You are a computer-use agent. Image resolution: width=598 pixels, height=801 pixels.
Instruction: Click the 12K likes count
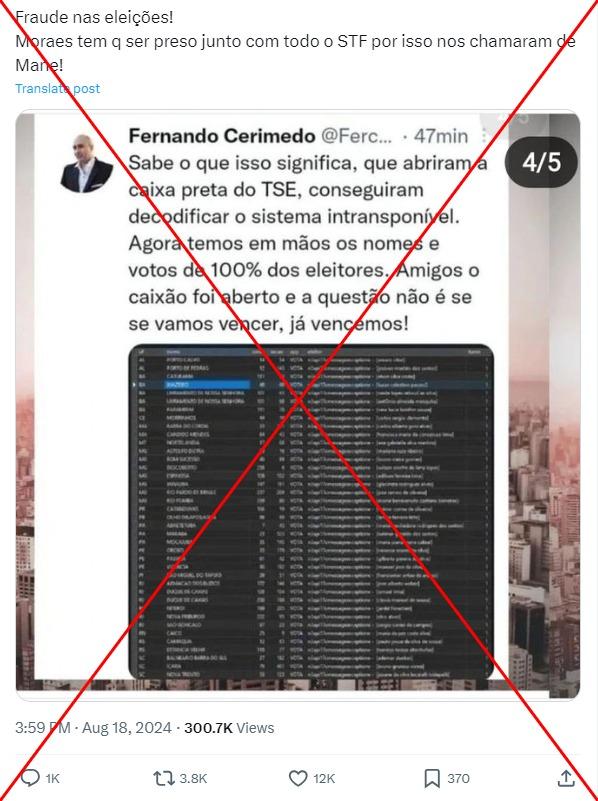pyautogui.click(x=324, y=779)
